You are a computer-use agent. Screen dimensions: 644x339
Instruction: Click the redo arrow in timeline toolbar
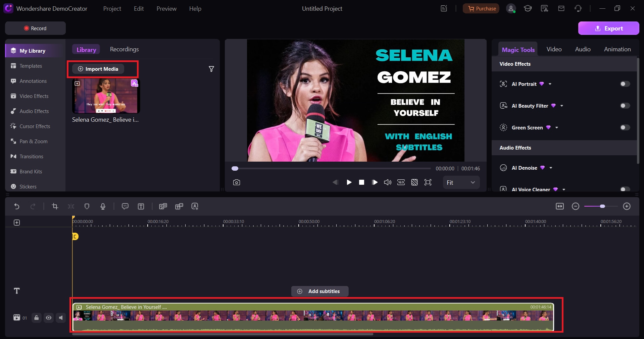(33, 206)
